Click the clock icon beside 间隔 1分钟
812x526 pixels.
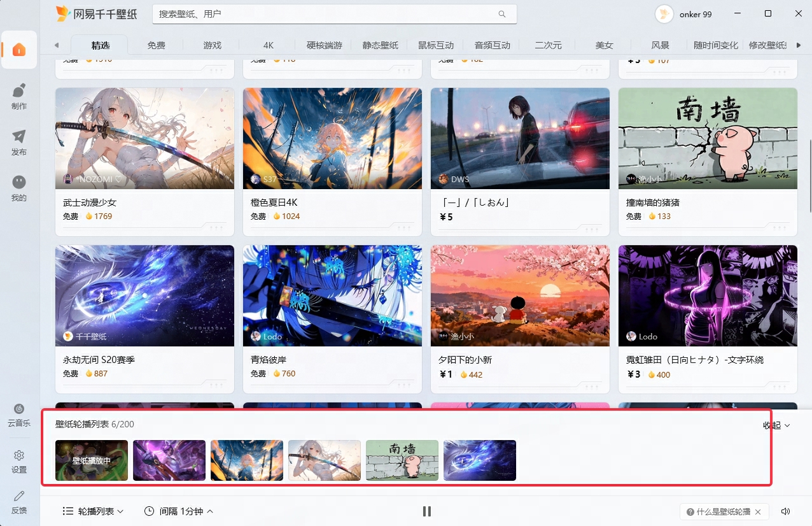(x=149, y=511)
